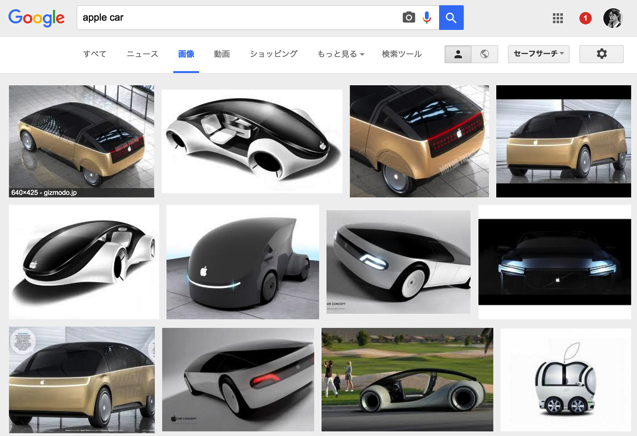Open account profile picture

(613, 18)
